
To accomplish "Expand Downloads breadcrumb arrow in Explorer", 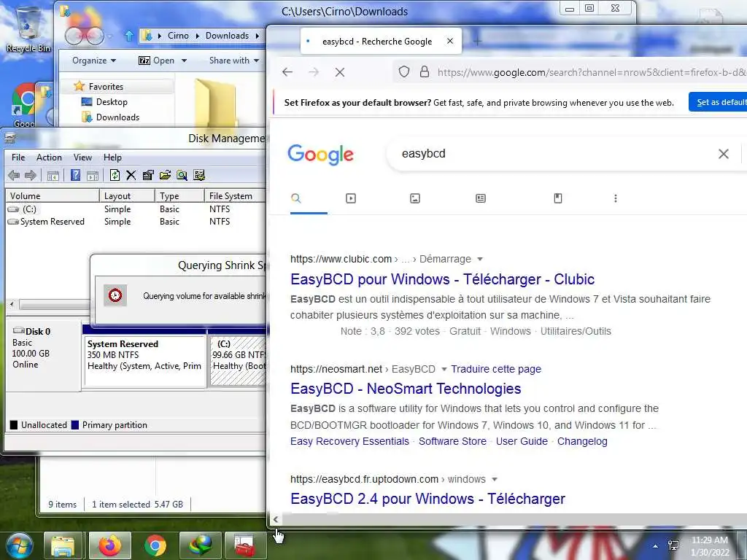I will (258, 36).
